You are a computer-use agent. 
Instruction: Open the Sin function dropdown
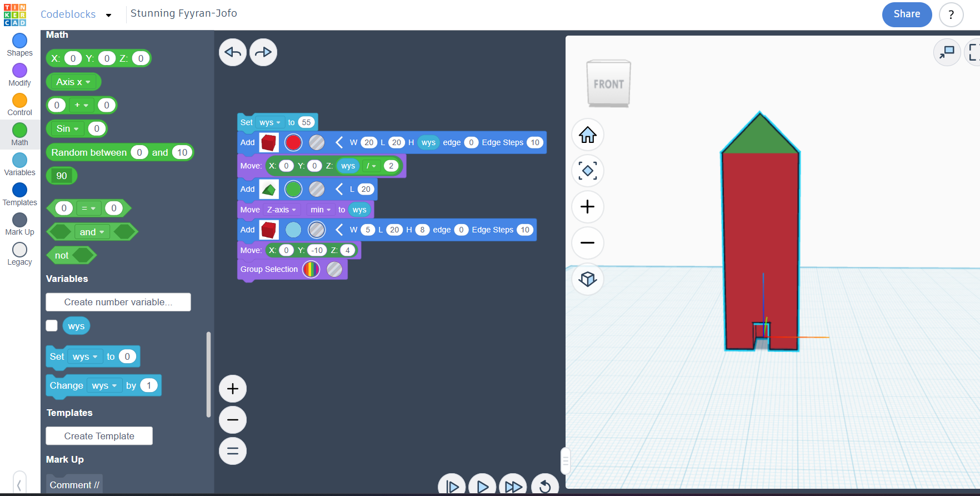68,129
